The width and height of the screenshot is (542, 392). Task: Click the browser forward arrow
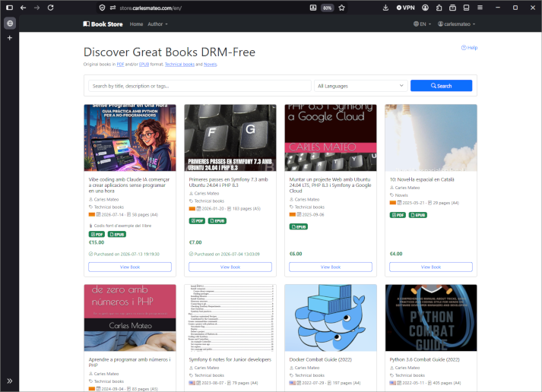[x=36, y=8]
